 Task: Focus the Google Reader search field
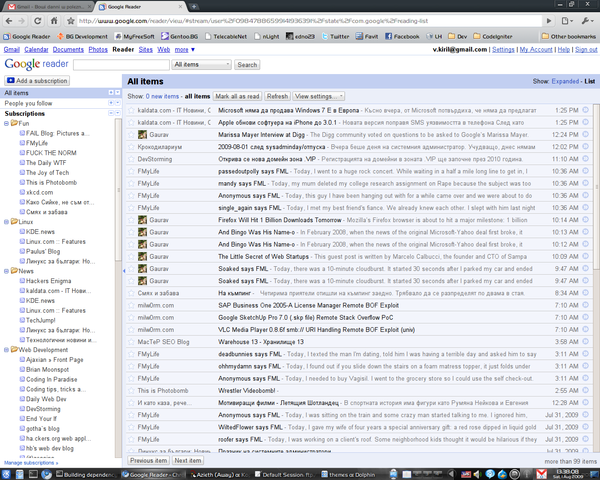point(121,65)
